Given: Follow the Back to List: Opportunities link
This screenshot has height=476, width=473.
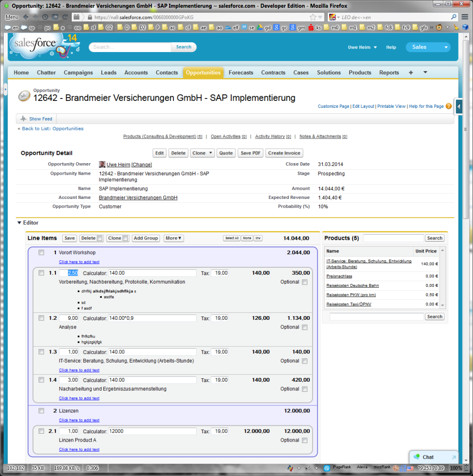Looking at the screenshot, I should point(53,129).
